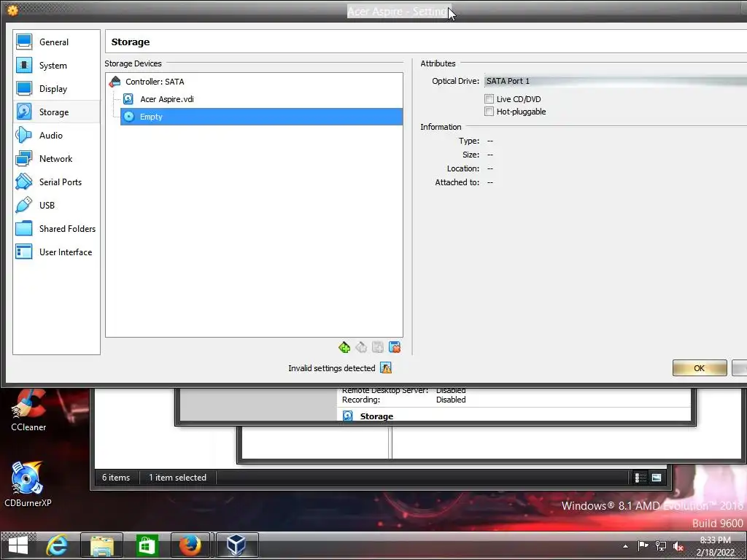The height and width of the screenshot is (560, 747).
Task: Confirm settings with the OK button
Action: pyautogui.click(x=700, y=368)
